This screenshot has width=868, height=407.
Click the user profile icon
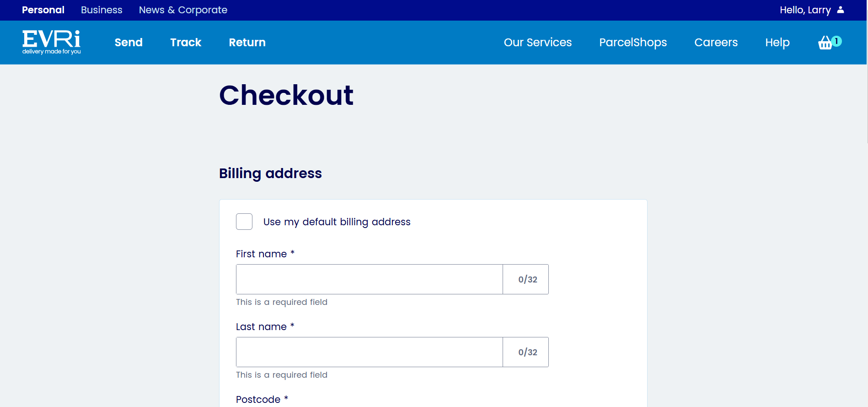[x=841, y=10]
